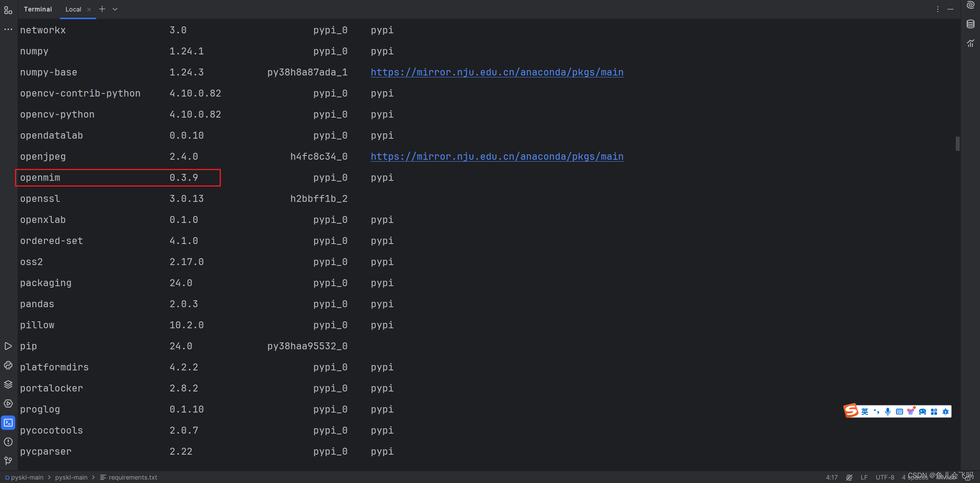The height and width of the screenshot is (483, 980).
Task: Click the keyboard icon on Sogou input bar
Action: [x=900, y=411]
